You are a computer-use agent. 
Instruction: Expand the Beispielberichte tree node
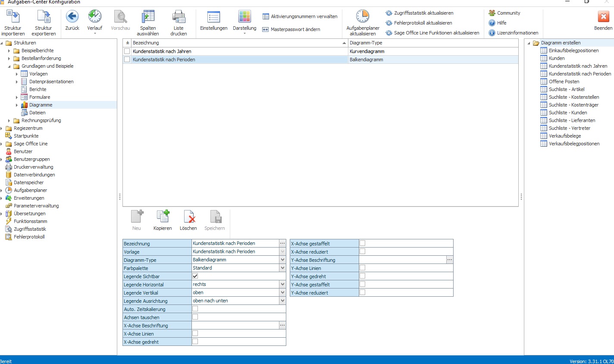(x=9, y=51)
